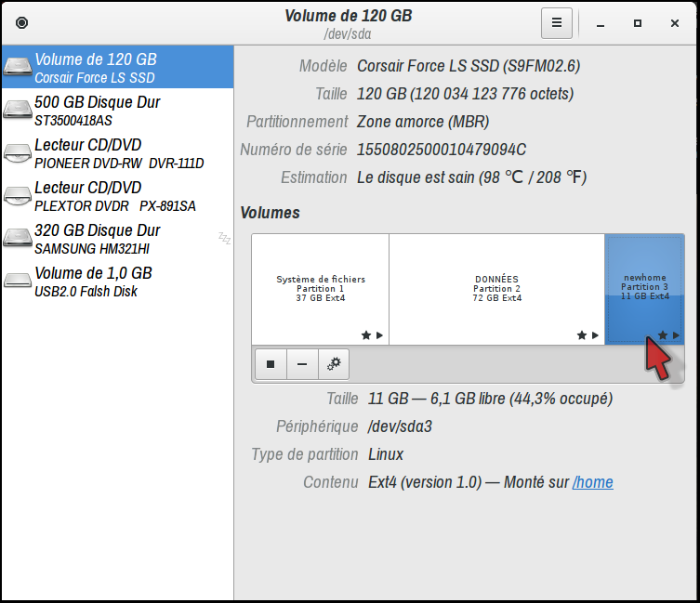
Task: Select the USB2.0 Flash Disk volume
Action: 117,282
